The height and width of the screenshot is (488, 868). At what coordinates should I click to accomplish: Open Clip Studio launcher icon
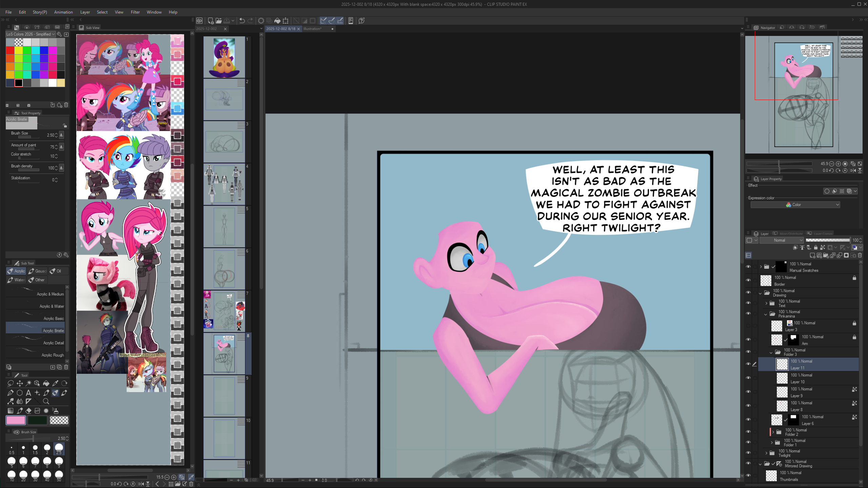[x=199, y=21]
